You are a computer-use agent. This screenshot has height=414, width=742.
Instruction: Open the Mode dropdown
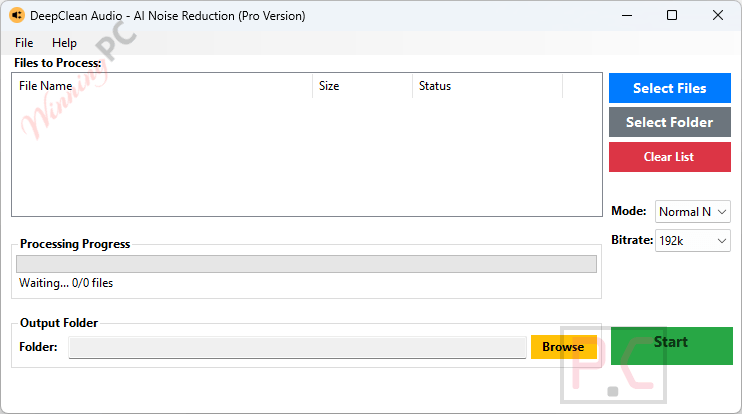point(692,211)
